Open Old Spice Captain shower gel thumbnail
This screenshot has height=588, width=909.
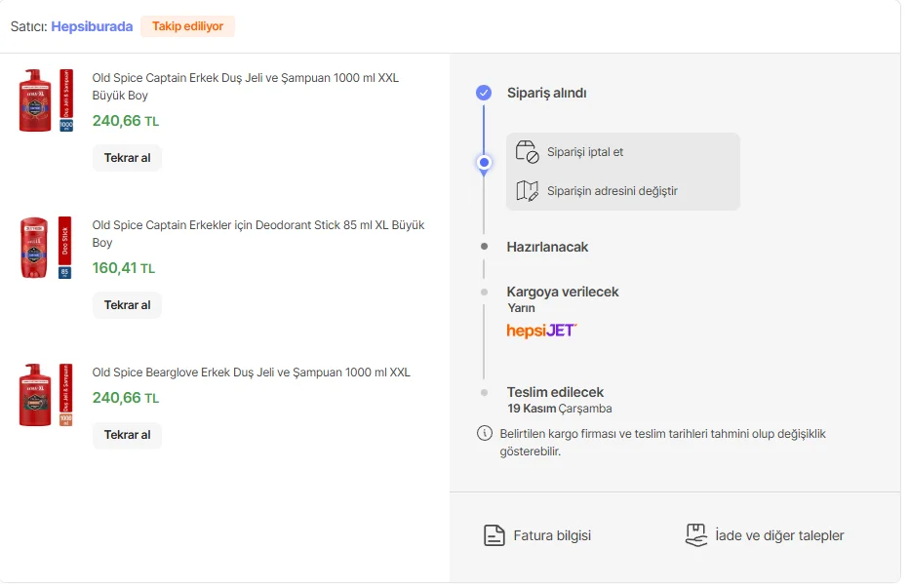click(46, 101)
